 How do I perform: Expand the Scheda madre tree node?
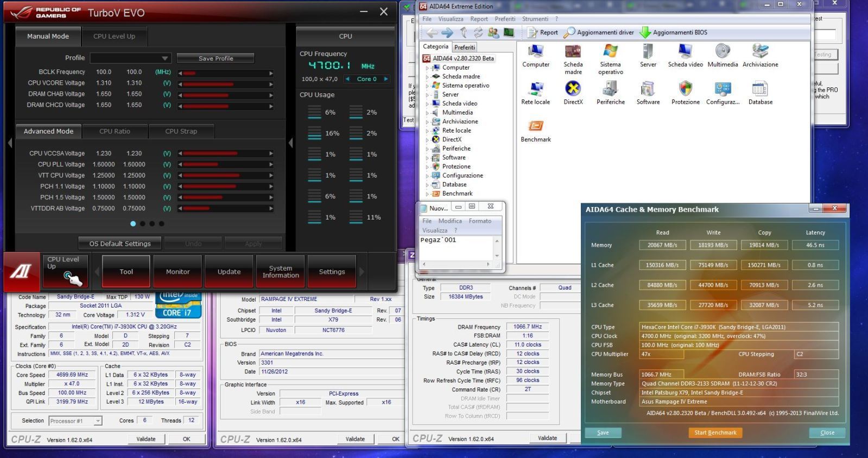427,77
